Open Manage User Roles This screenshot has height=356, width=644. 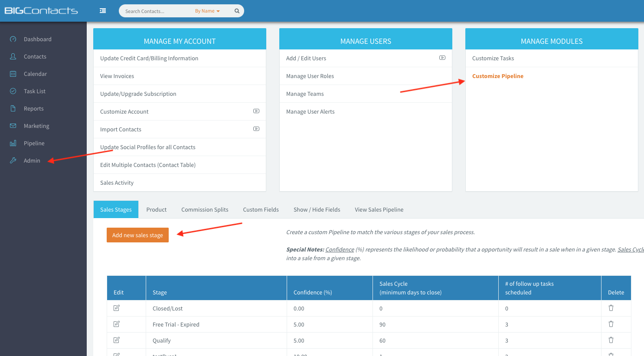click(310, 76)
